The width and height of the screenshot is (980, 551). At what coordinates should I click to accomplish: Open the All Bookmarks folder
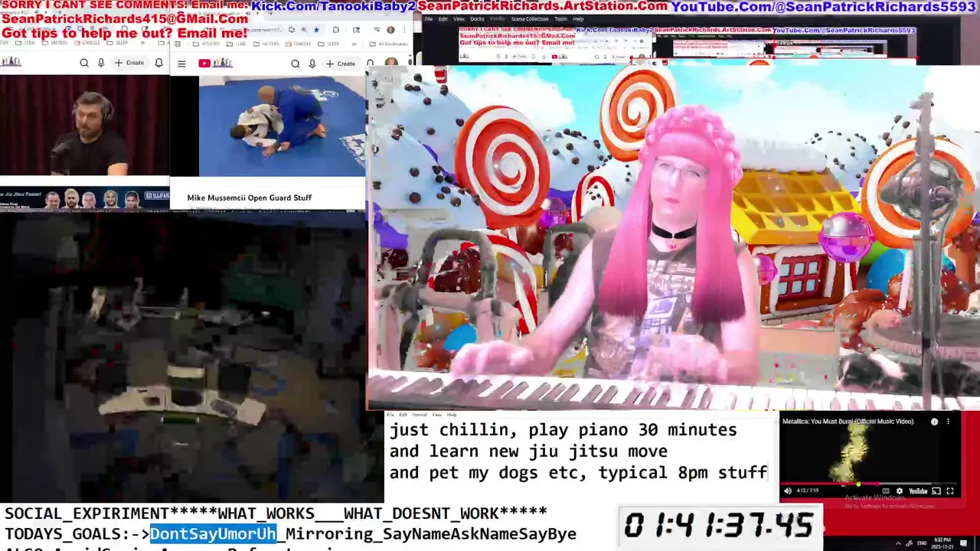(x=388, y=44)
